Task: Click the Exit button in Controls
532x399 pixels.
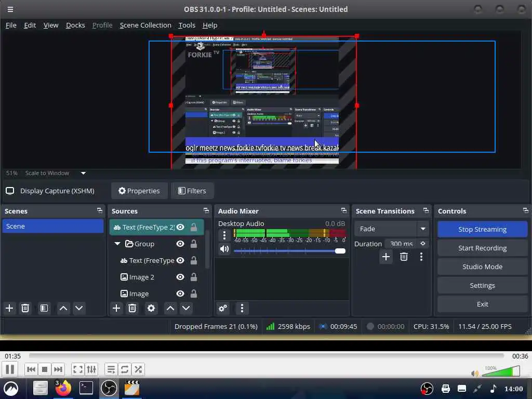Action: click(482, 304)
